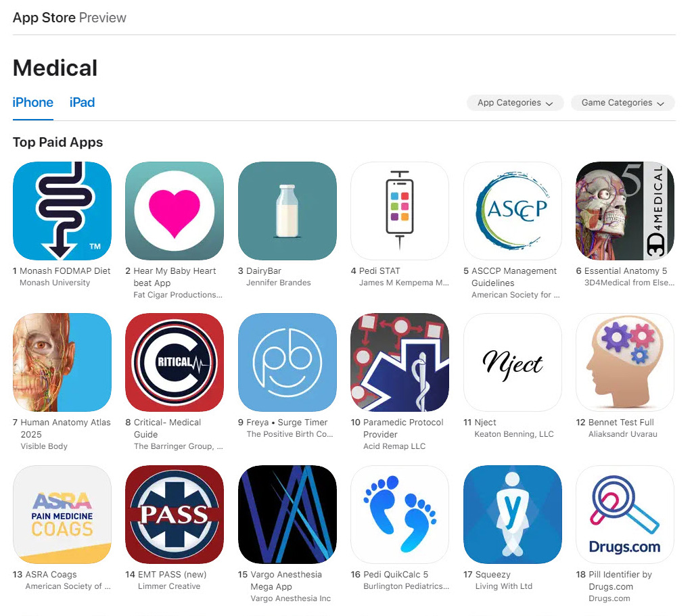
Task: Expand the App Categories dropdown
Action: point(515,103)
